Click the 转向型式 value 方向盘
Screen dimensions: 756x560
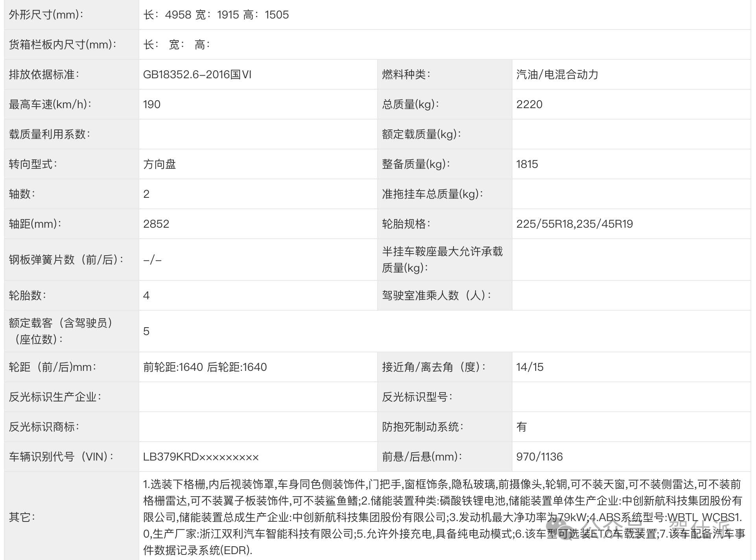[x=159, y=164]
